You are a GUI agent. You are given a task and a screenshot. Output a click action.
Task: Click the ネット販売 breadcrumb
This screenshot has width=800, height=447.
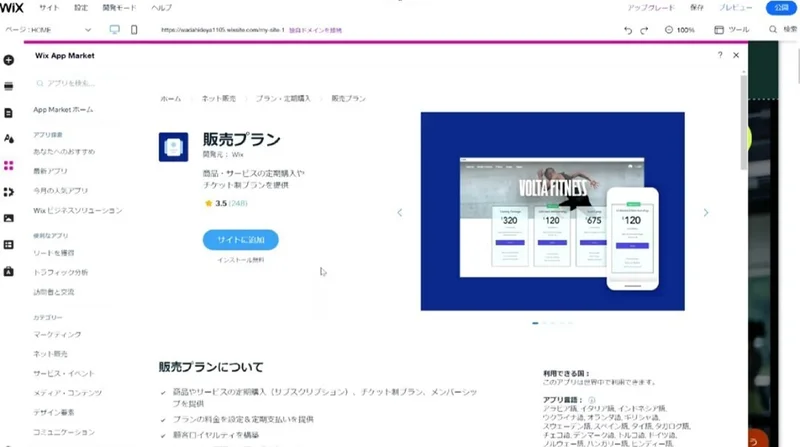coord(218,98)
